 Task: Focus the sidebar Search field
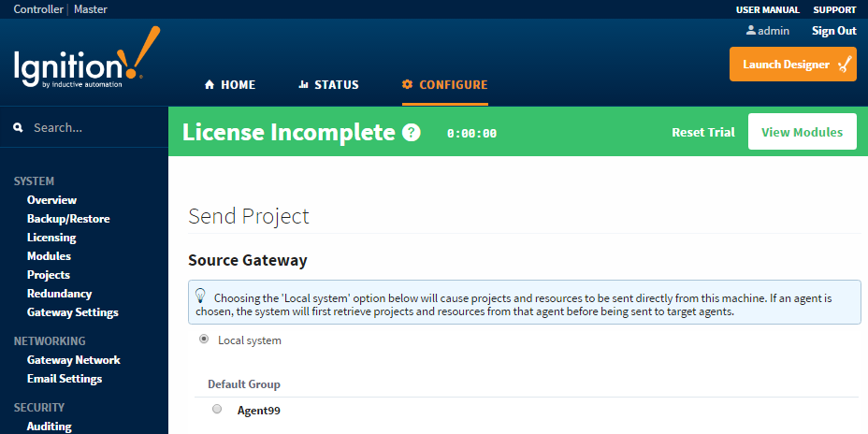tap(94, 127)
